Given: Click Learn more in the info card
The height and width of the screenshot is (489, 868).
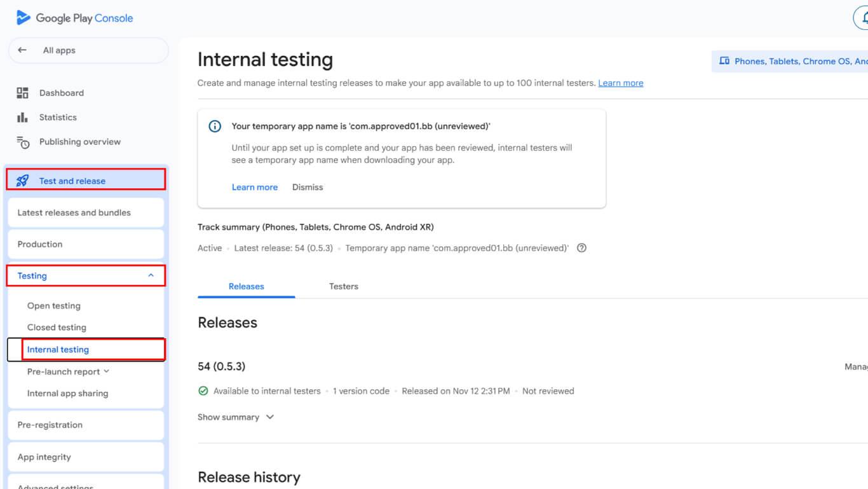Looking at the screenshot, I should (254, 187).
